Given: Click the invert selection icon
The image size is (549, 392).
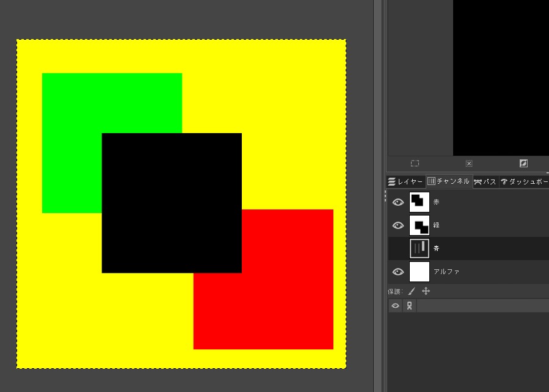Looking at the screenshot, I should 523,164.
